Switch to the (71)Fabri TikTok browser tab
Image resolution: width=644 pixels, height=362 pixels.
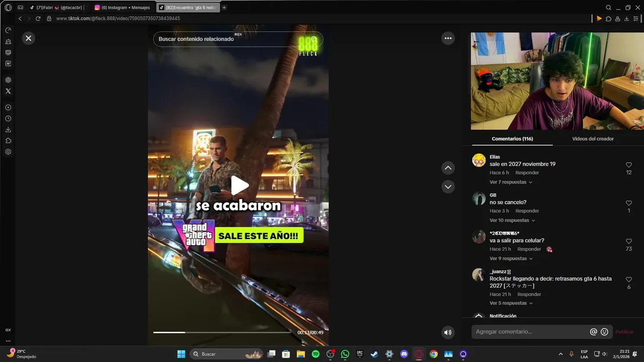coord(58,8)
